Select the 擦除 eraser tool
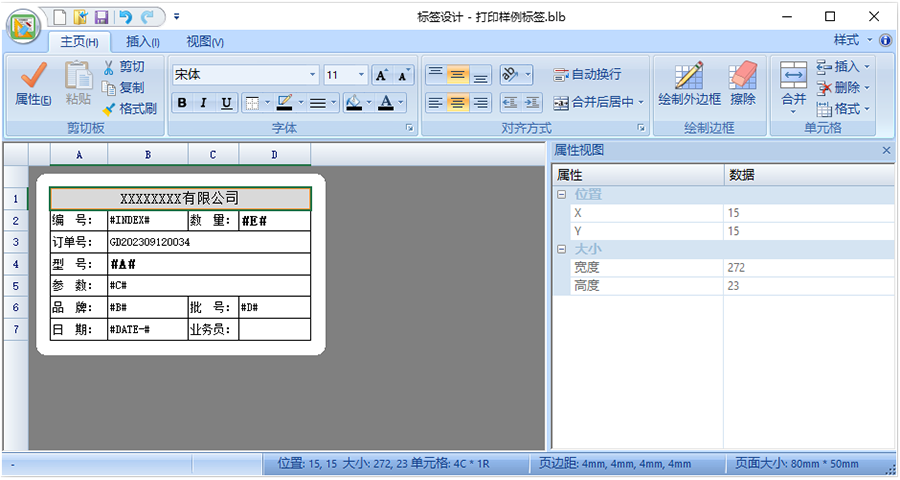The image size is (900, 480). [x=743, y=80]
